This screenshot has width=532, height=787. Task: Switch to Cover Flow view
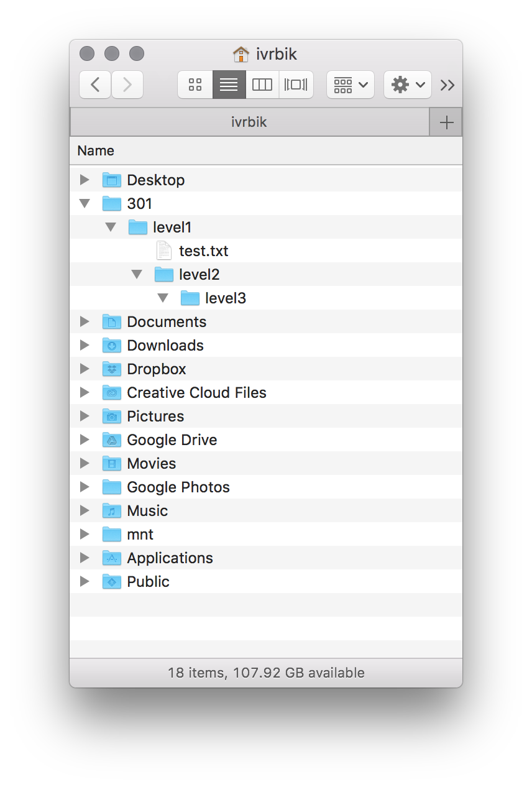coord(296,85)
